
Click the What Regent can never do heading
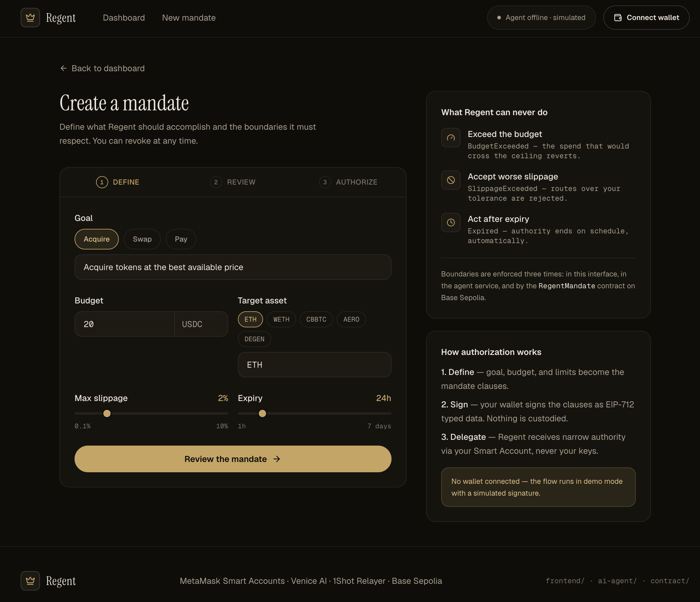494,112
